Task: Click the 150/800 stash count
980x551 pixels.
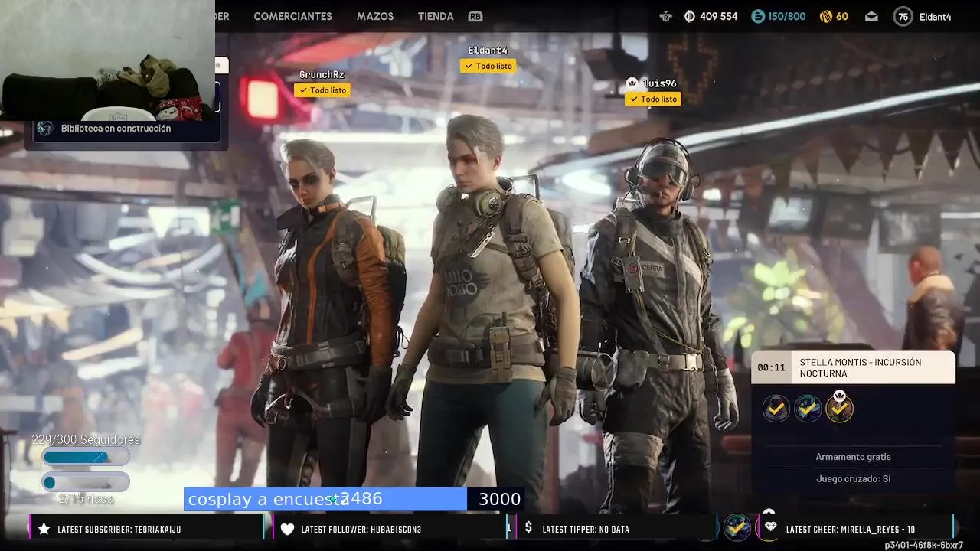Action: click(x=787, y=16)
